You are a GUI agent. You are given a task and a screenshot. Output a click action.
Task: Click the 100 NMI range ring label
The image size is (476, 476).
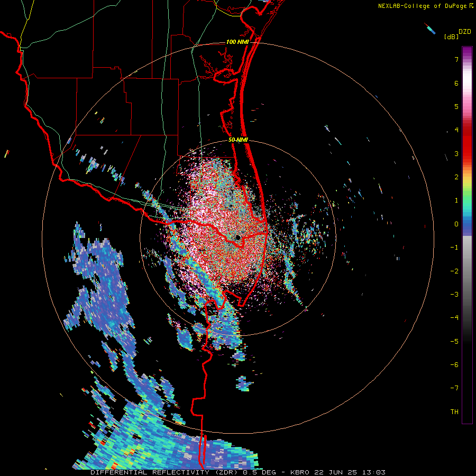237,42
